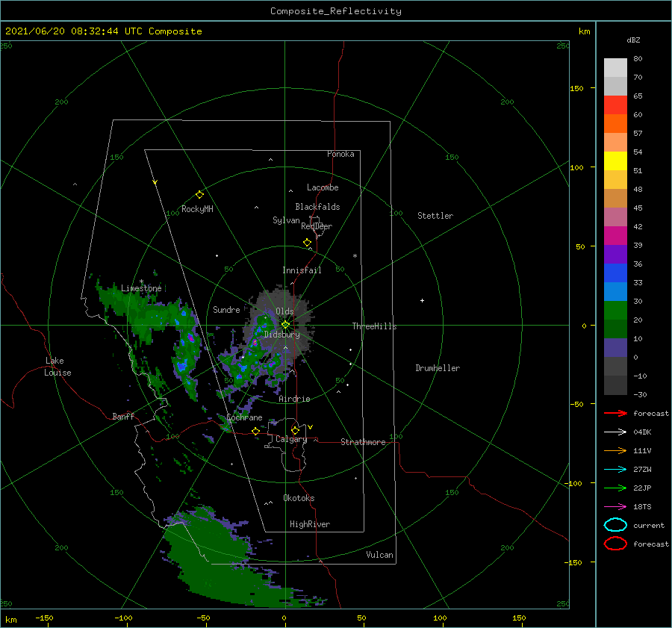
Task: Click the intense magenta storm cell near Didsbury
Action: pos(255,343)
